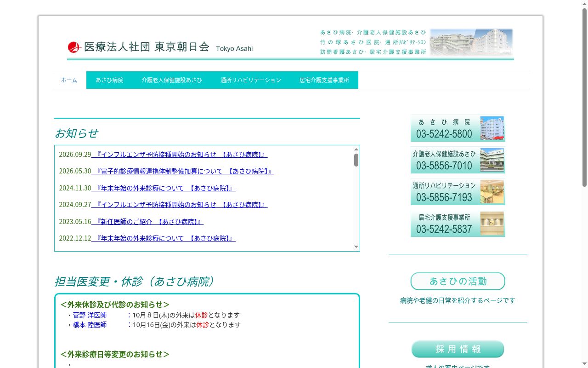Open the 居宅介護支援事業所 navigation tab
588x368 pixels.
[324, 80]
